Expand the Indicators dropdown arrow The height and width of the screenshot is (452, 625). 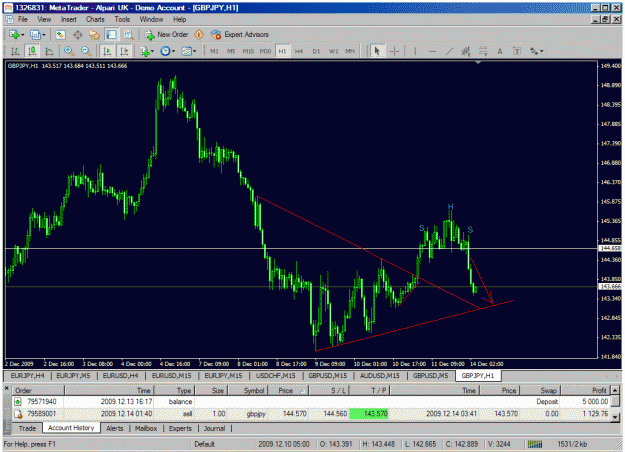[x=152, y=51]
